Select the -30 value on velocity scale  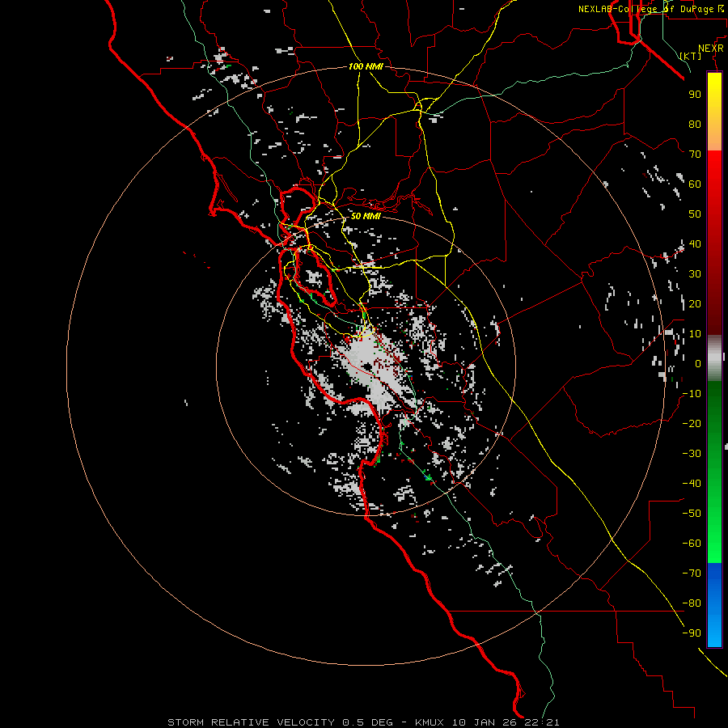pos(692,454)
